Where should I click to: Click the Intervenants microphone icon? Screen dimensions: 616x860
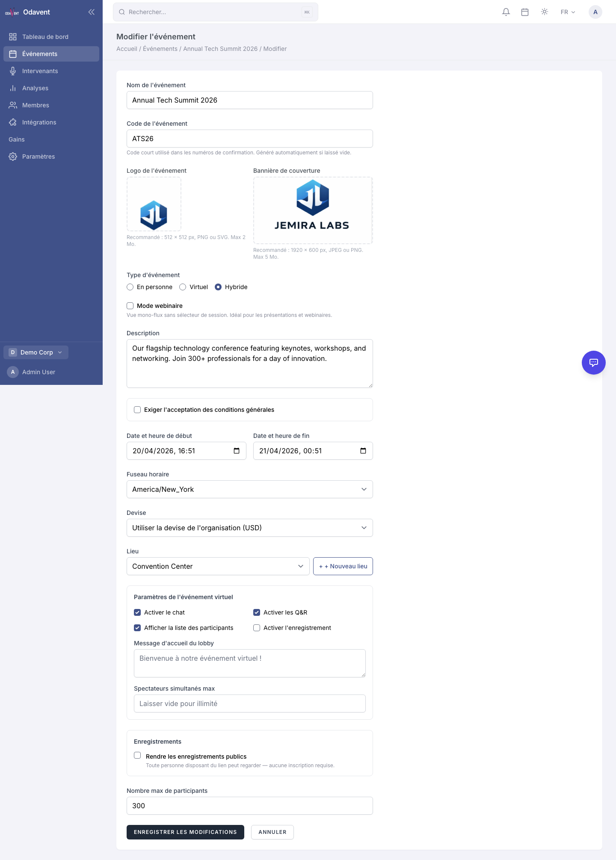coord(13,71)
